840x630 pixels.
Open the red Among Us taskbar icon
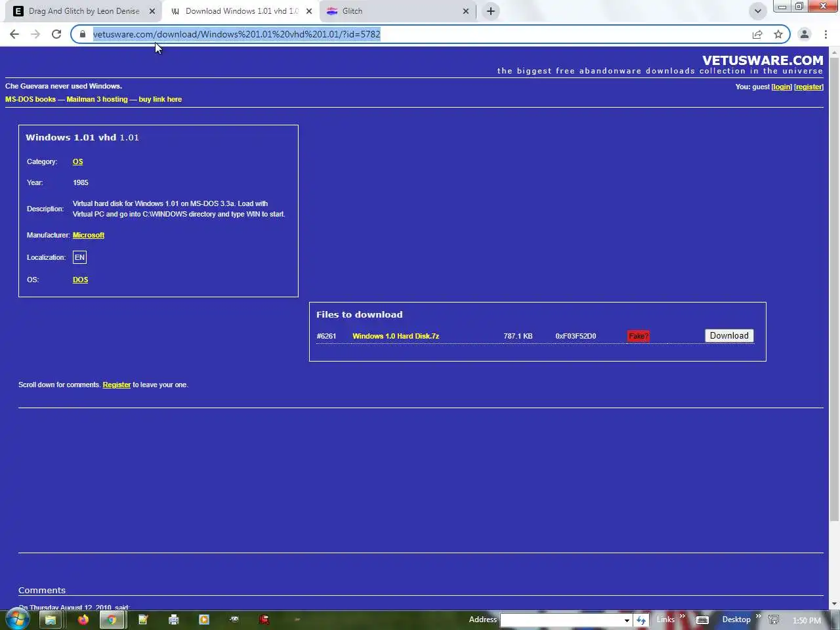click(x=264, y=619)
